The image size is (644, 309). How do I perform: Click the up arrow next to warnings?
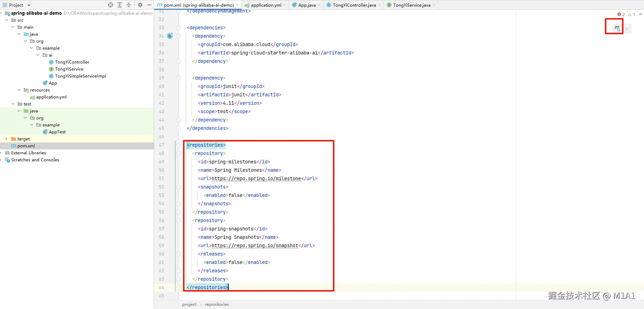(x=640, y=14)
